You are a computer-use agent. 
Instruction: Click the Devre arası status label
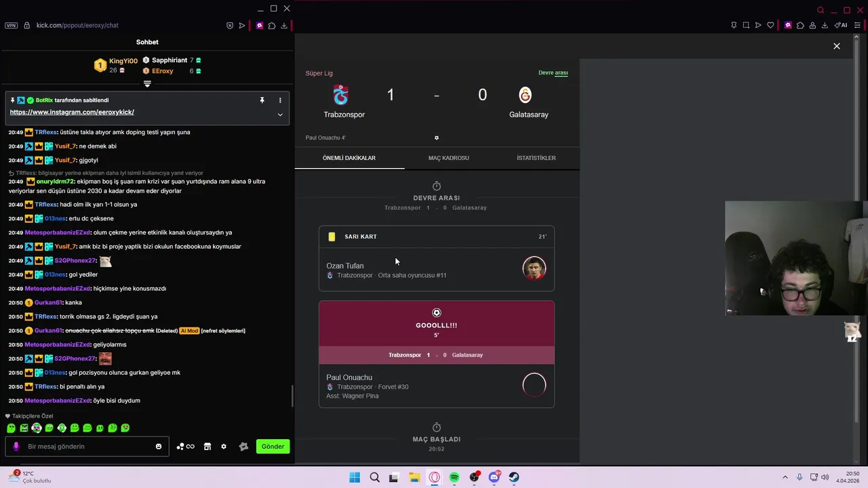click(553, 73)
